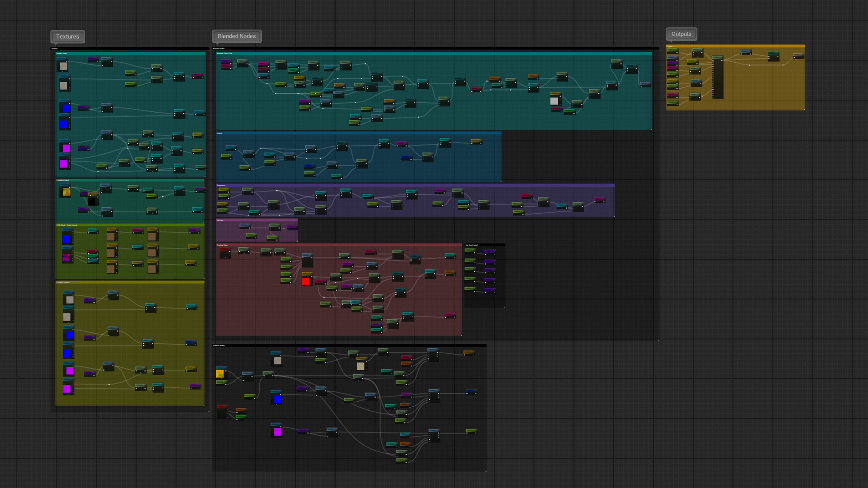Select the final tan output node in Outputs
The height and width of the screenshot is (488, 868).
pyautogui.click(x=798, y=56)
